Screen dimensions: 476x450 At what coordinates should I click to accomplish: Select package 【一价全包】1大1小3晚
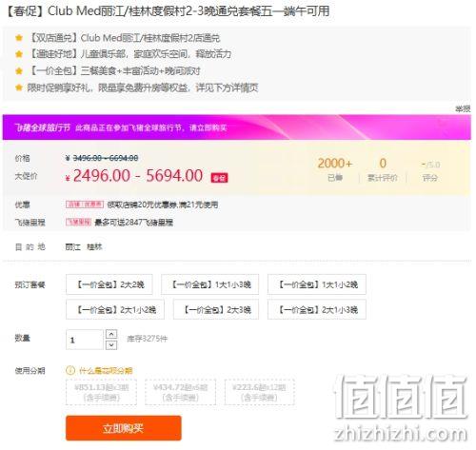click(210, 284)
